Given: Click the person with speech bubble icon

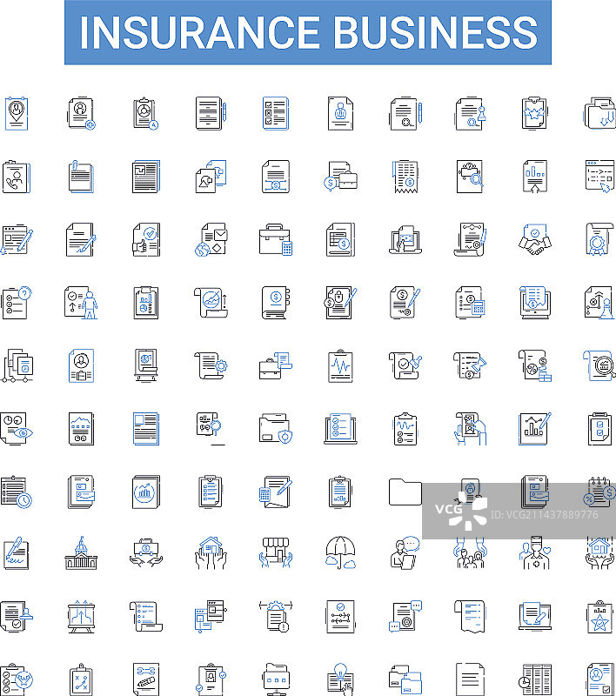Looking at the screenshot, I should (x=405, y=552).
